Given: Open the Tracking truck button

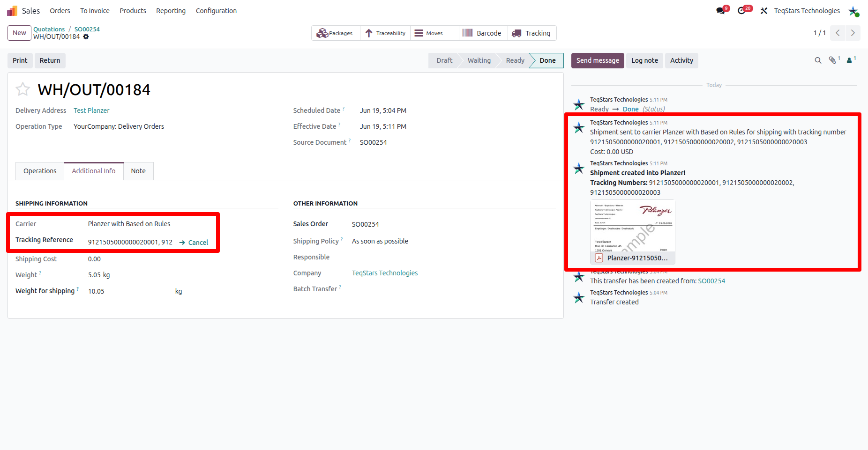Looking at the screenshot, I should 532,33.
